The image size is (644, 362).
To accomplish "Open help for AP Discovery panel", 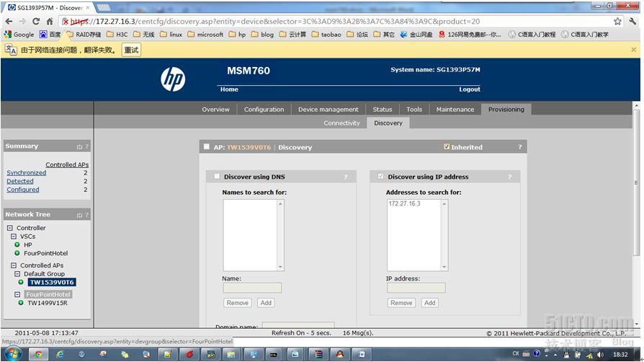I will [519, 147].
